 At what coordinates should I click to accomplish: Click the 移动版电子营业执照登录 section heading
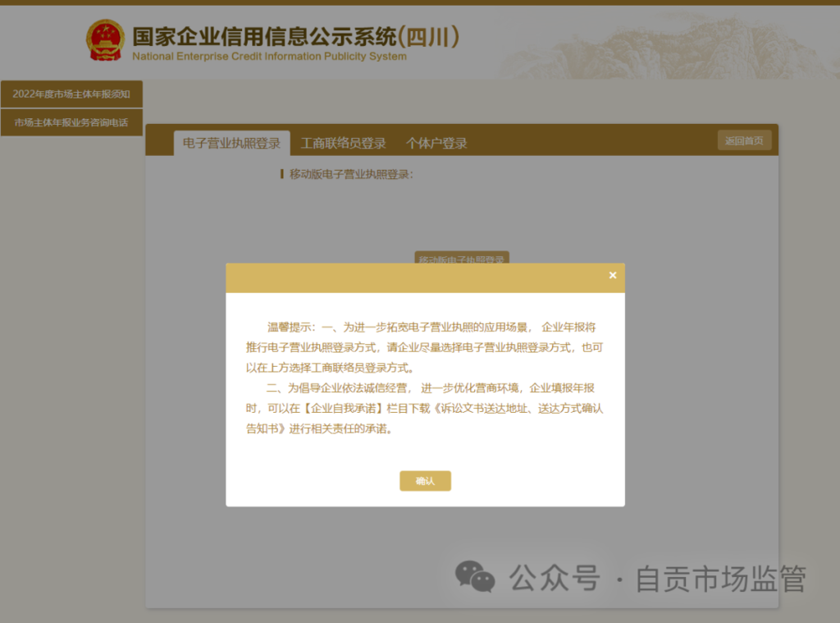click(x=351, y=174)
